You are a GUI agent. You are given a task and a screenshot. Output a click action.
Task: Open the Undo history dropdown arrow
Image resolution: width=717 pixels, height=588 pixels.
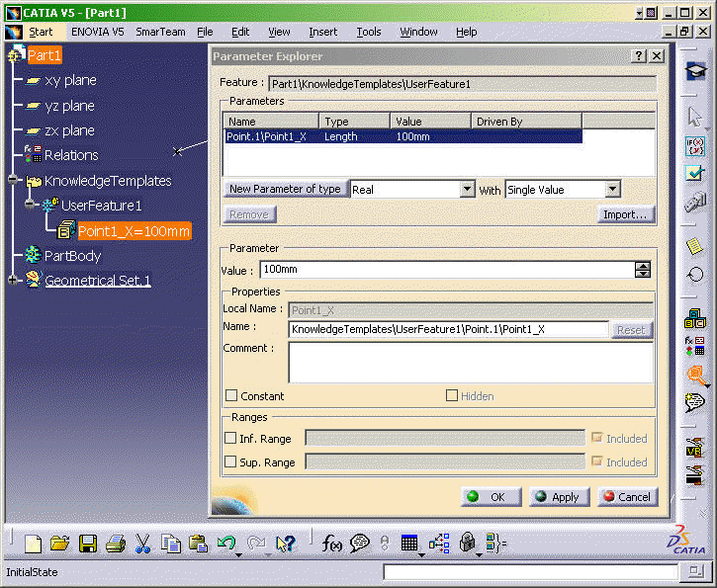point(238,555)
